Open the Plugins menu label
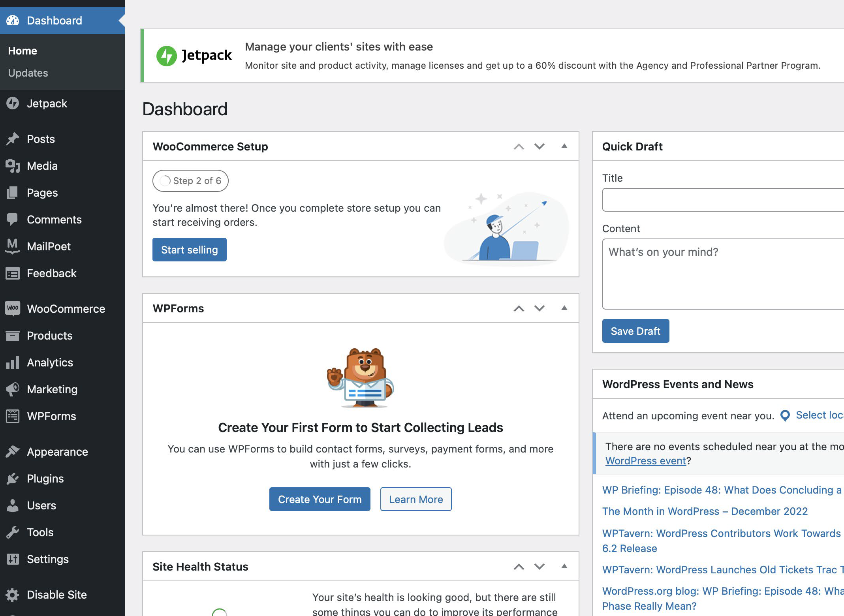Screen dimensions: 844x616 [45, 479]
